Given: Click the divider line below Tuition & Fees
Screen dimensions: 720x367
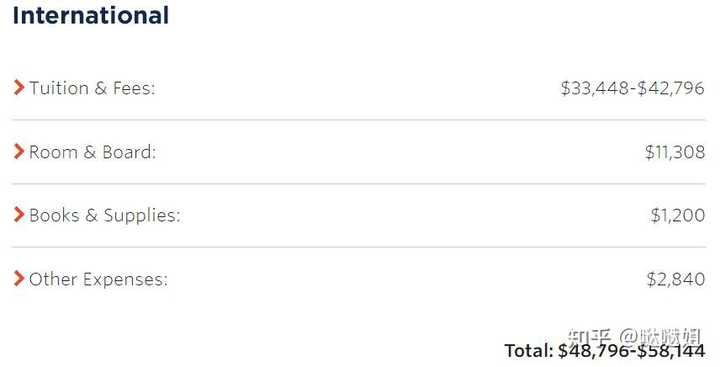Looking at the screenshot, I should (x=359, y=120).
